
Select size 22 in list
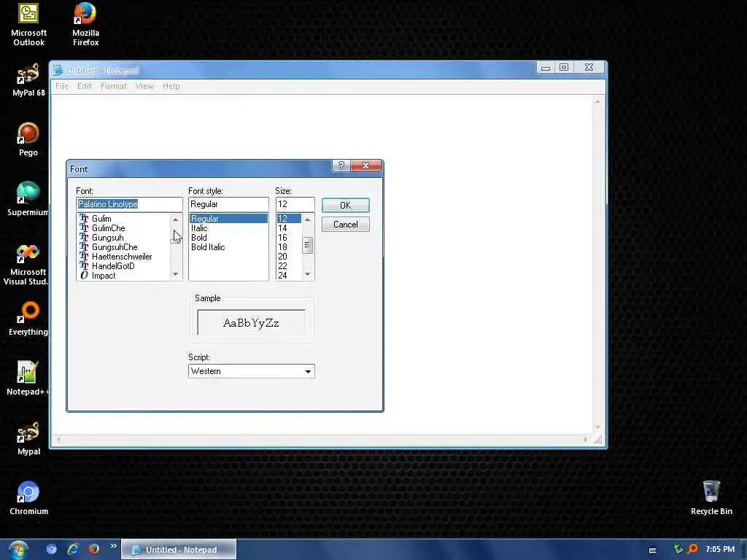tap(289, 266)
